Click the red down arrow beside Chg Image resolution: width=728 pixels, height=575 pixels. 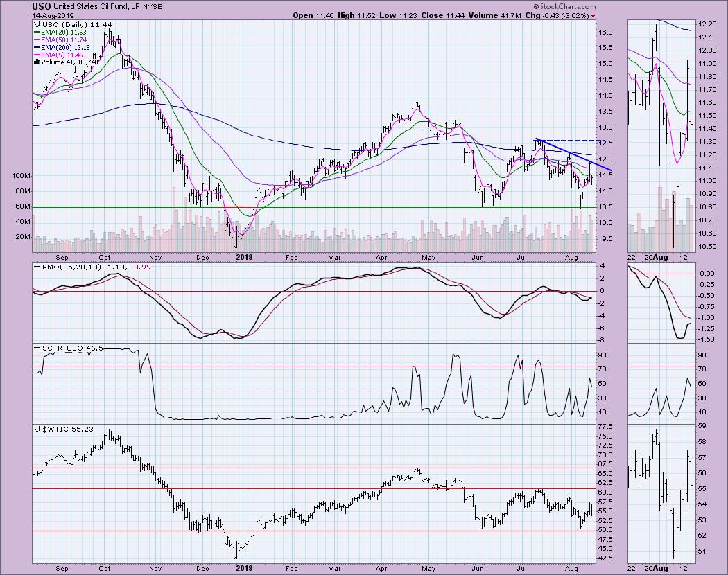(x=593, y=16)
